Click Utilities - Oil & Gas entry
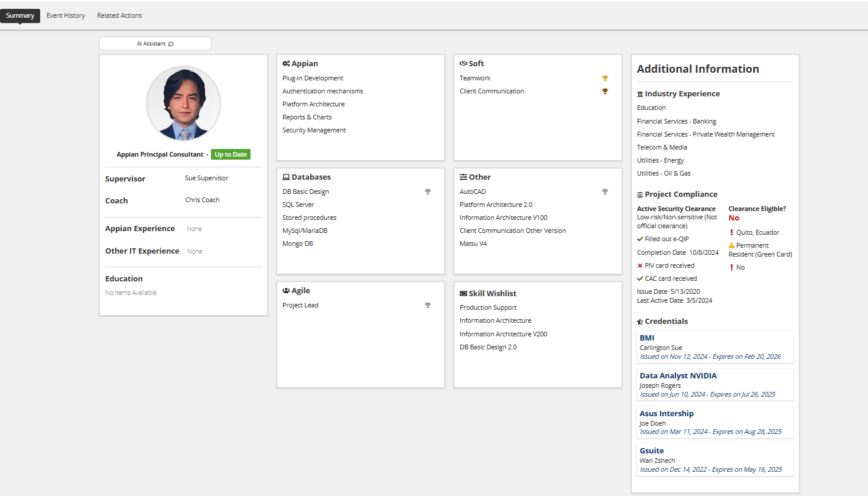This screenshot has width=868, height=496. pos(664,173)
